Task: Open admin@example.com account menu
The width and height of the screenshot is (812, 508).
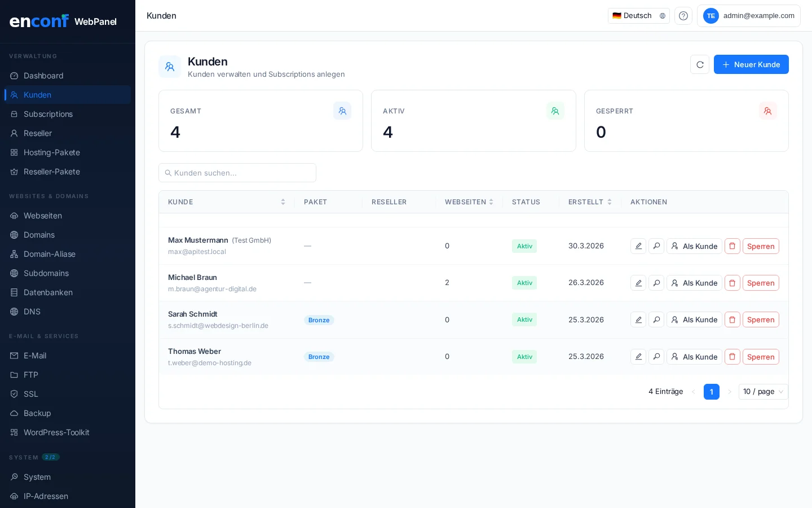Action: [748, 16]
